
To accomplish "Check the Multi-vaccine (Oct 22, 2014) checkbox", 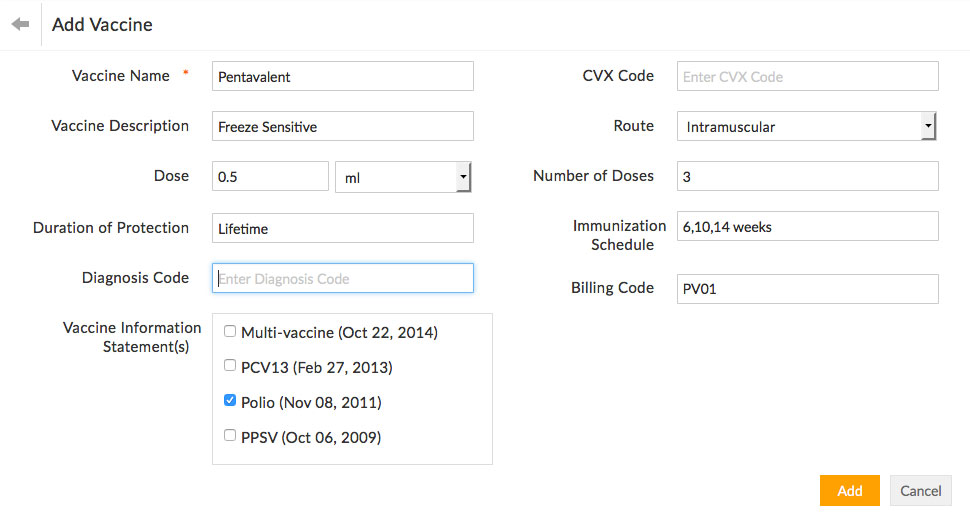I will point(230,332).
